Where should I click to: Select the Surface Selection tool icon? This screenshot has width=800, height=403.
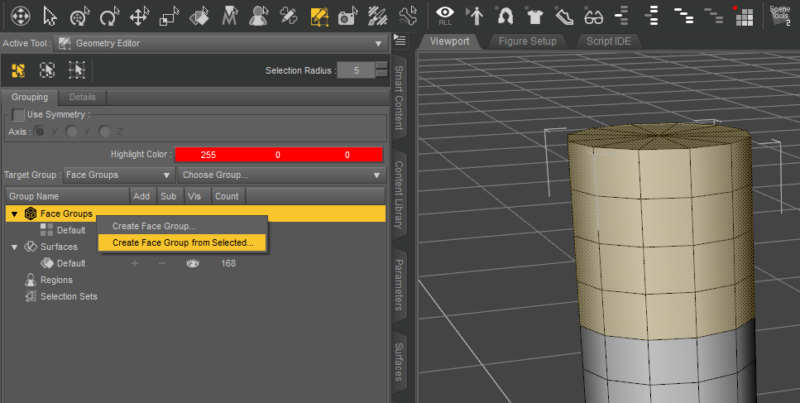point(198,16)
